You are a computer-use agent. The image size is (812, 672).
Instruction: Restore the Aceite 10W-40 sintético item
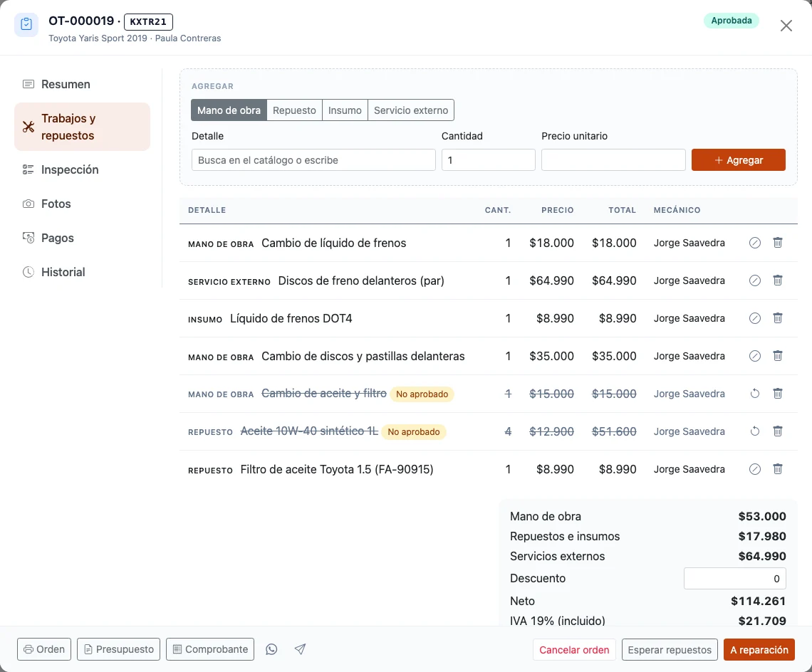pyautogui.click(x=754, y=431)
